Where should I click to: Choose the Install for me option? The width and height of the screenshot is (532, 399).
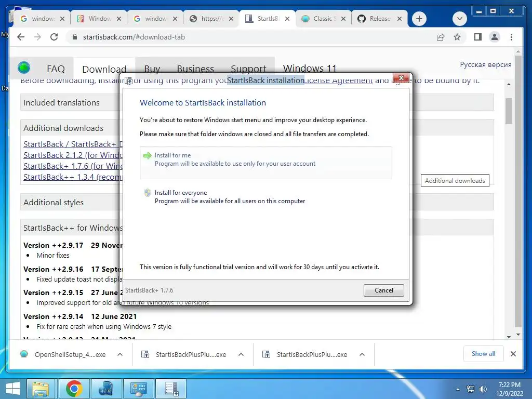265,162
